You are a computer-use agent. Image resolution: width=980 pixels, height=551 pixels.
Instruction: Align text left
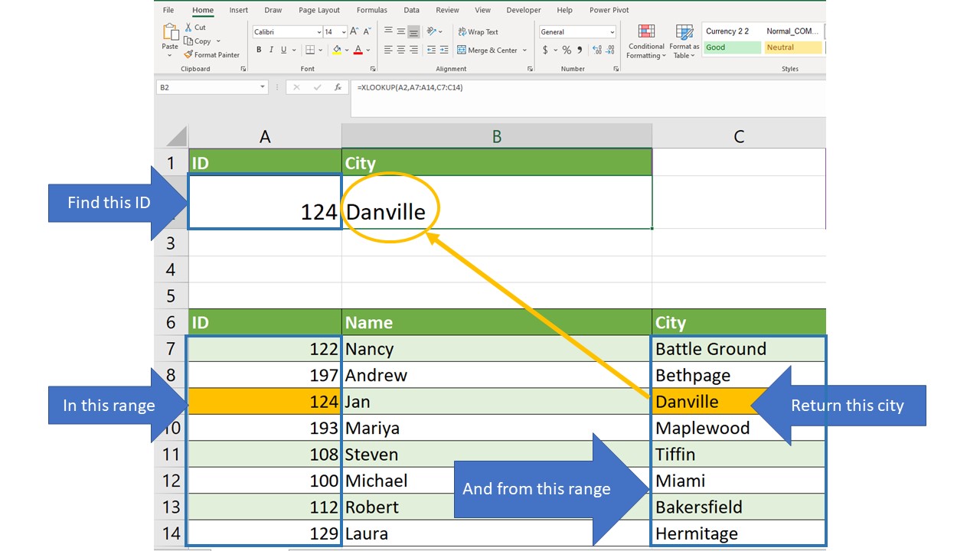tap(388, 50)
